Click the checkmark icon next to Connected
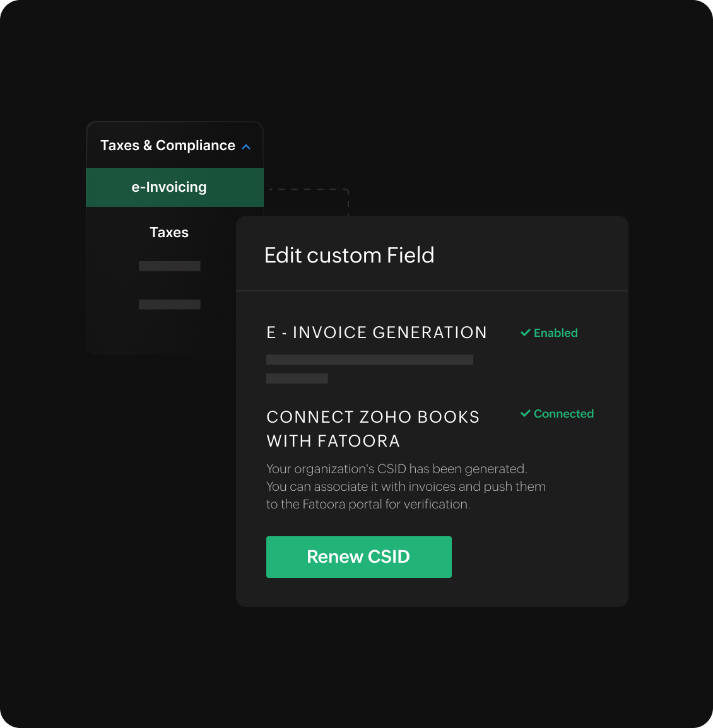The height and width of the screenshot is (728, 713). [524, 413]
